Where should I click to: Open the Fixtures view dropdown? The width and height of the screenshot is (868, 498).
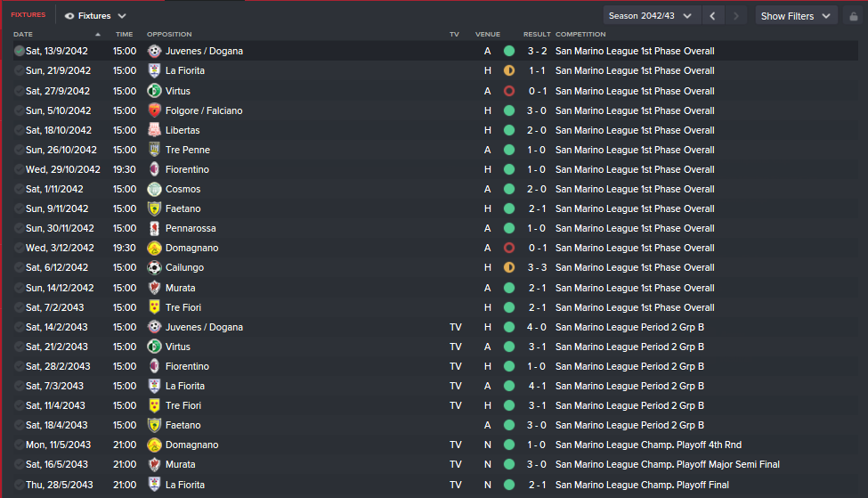95,16
